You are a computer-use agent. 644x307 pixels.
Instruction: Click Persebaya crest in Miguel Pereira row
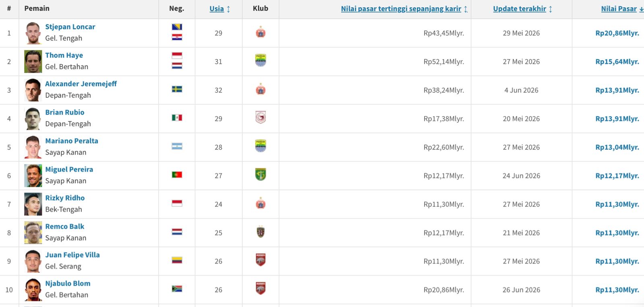(260, 175)
